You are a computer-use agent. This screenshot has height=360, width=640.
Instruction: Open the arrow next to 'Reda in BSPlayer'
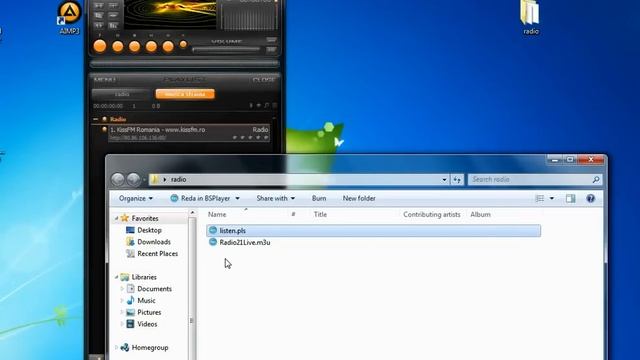[x=237, y=198]
